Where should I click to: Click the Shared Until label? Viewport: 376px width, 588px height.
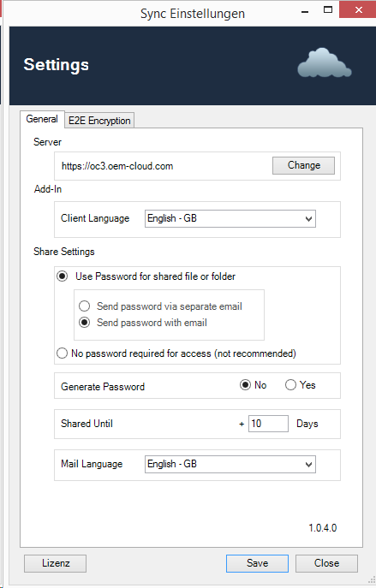point(87,424)
